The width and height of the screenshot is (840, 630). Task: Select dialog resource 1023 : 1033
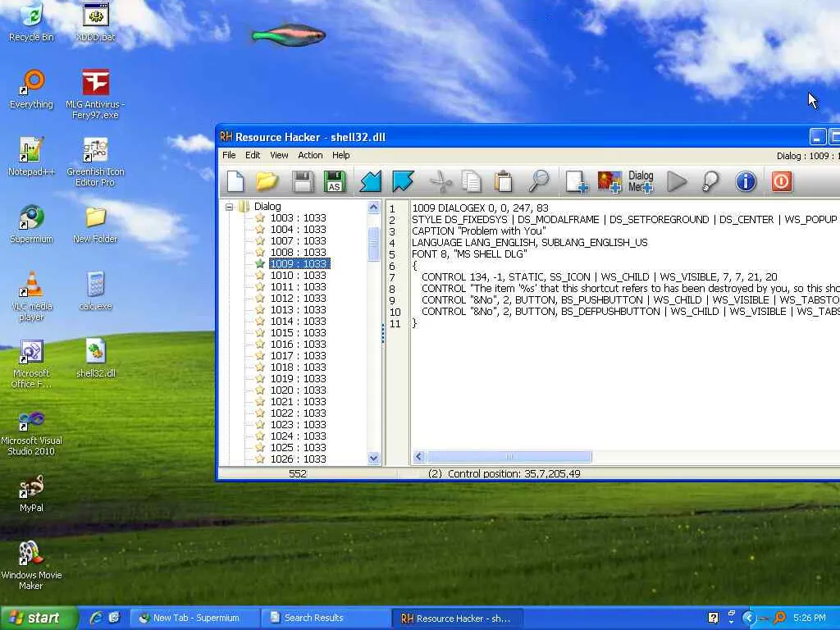pos(298,425)
